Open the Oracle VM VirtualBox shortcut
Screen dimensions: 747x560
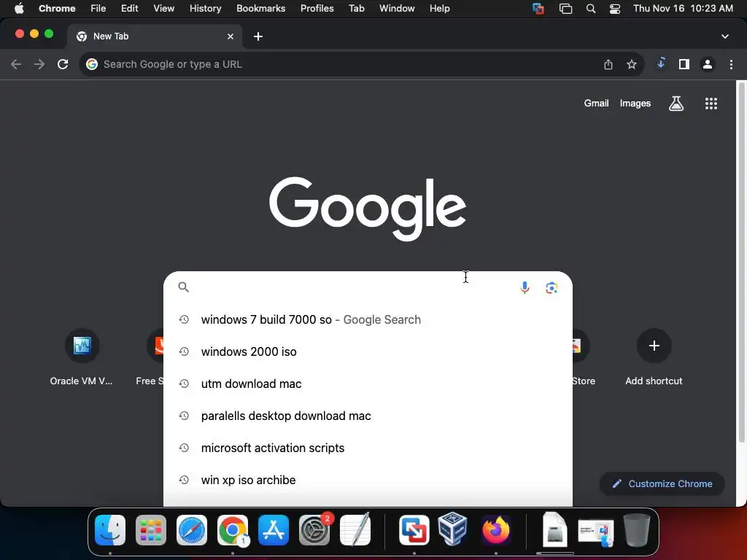coord(82,357)
